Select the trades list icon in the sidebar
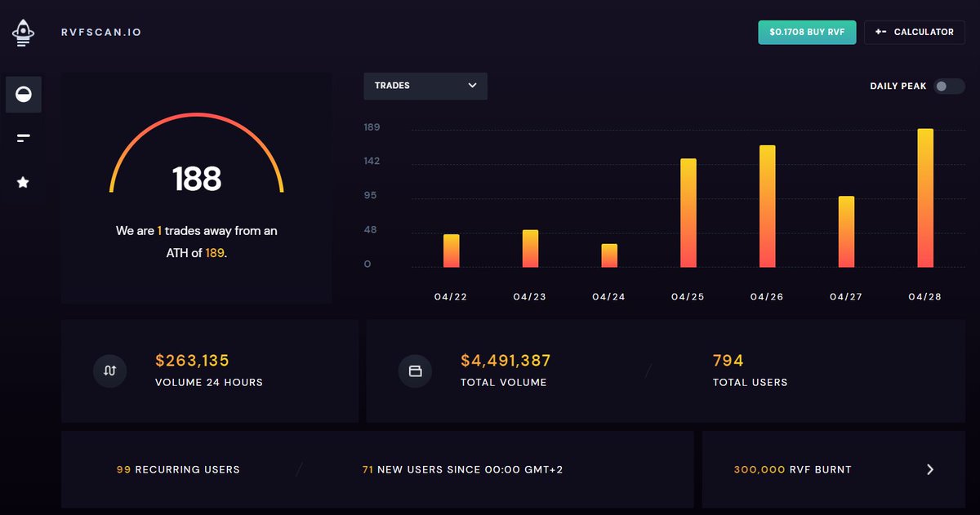Screen dimensions: 980x515 point(23,137)
